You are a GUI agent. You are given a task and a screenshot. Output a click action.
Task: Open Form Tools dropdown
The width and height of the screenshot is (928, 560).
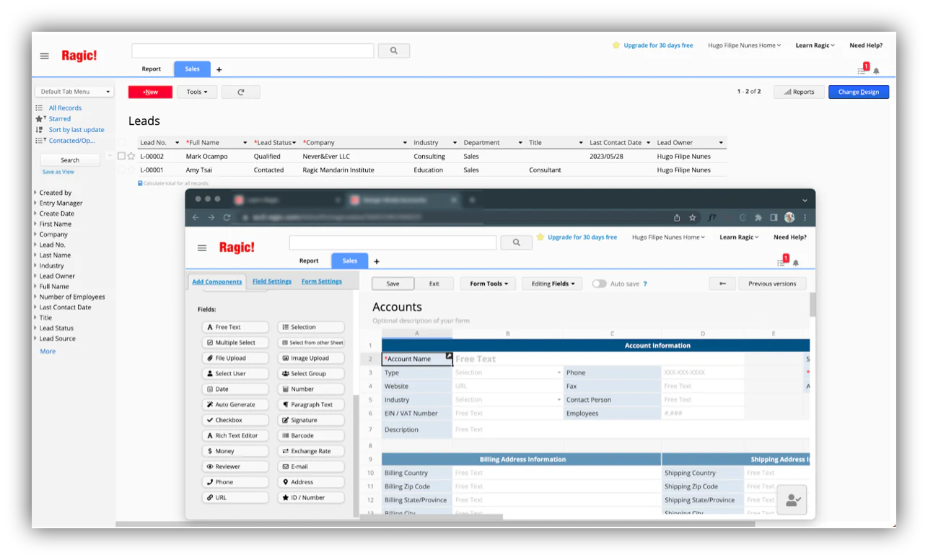point(489,284)
